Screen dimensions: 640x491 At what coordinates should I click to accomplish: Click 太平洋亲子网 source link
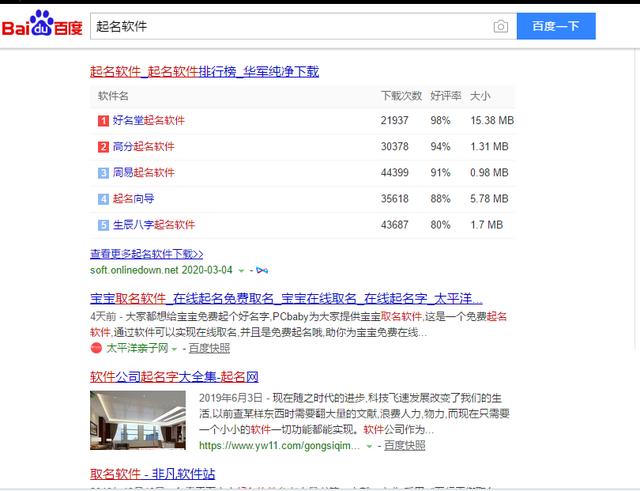coord(137,348)
